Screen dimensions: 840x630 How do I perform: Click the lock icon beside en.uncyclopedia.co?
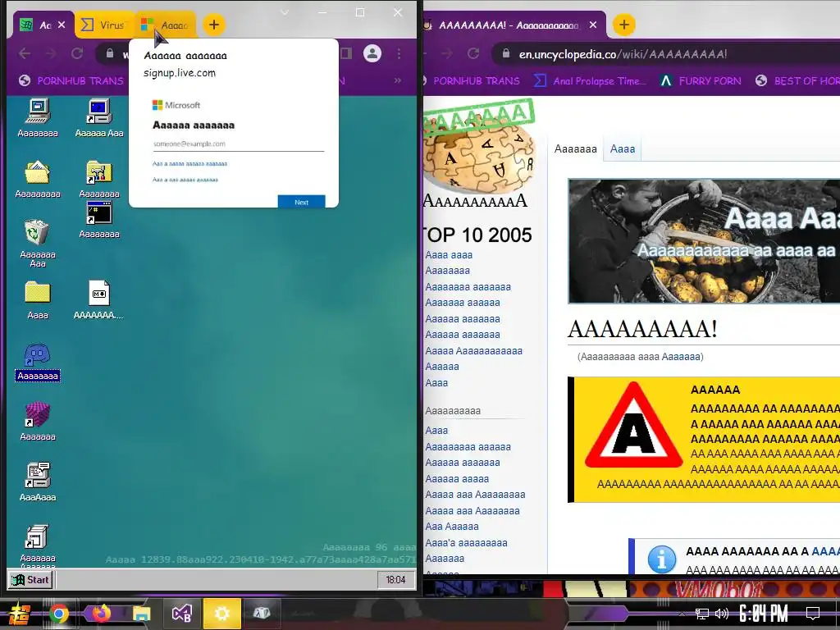pos(505,53)
